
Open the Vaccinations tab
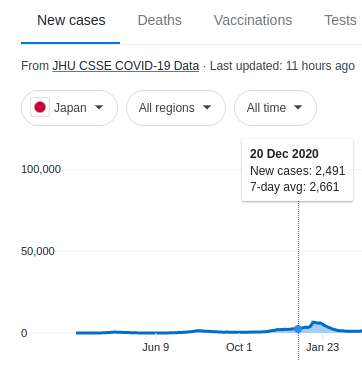pyautogui.click(x=253, y=20)
